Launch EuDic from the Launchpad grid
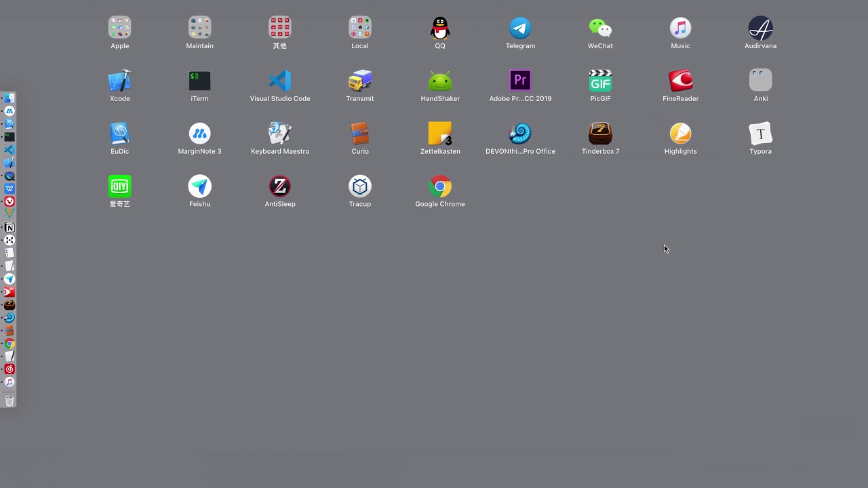 119,134
